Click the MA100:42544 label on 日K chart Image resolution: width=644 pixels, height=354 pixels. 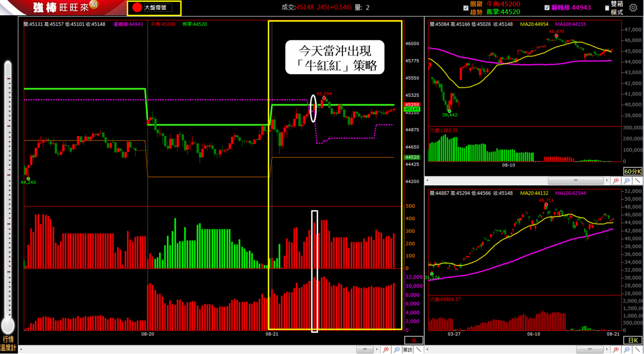pyautogui.click(x=571, y=192)
